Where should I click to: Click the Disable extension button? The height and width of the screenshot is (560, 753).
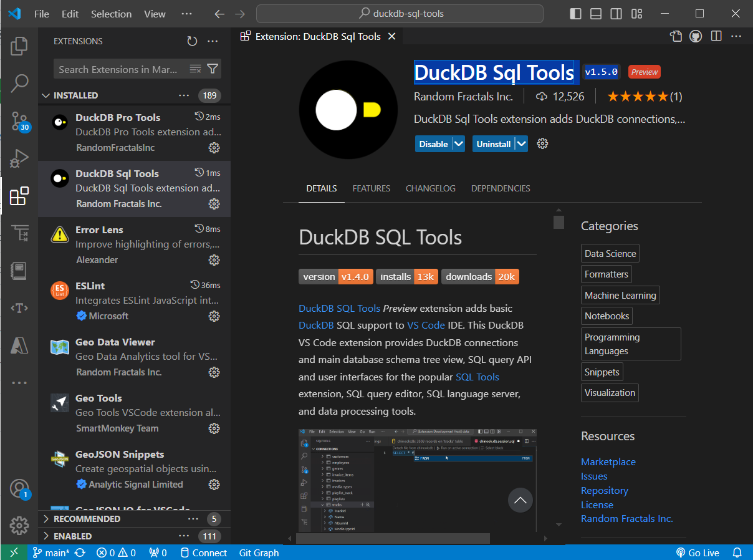pos(434,144)
